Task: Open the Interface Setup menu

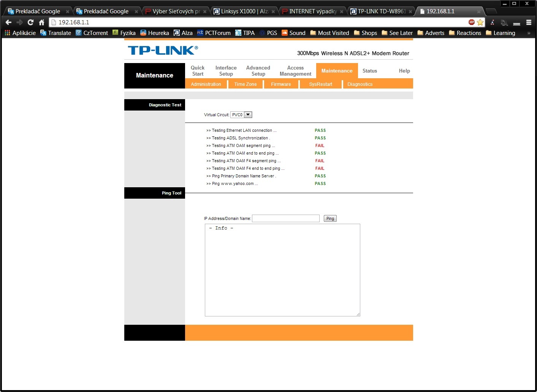Action: [x=226, y=71]
